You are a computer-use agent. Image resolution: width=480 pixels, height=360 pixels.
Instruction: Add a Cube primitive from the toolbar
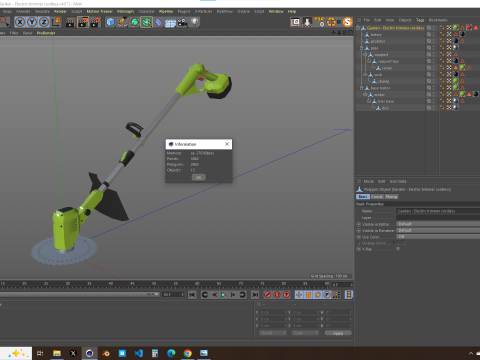tap(110, 22)
